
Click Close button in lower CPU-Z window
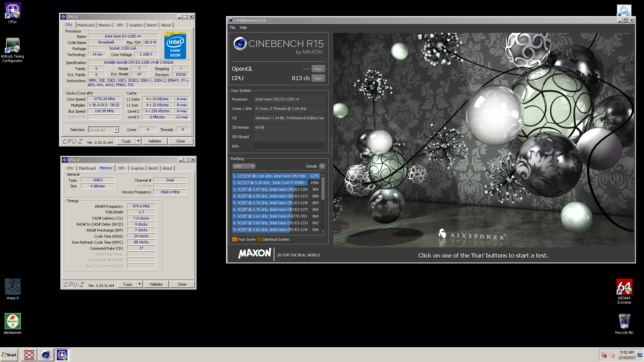(x=182, y=285)
